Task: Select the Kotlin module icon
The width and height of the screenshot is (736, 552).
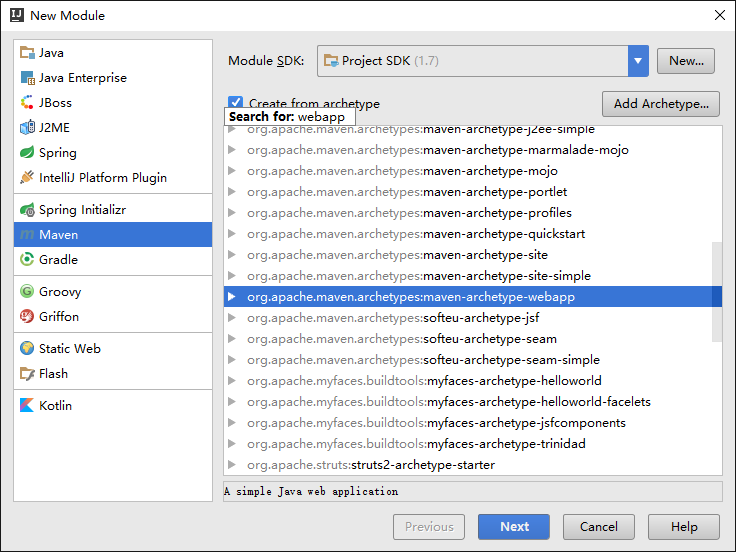Action: [28, 406]
